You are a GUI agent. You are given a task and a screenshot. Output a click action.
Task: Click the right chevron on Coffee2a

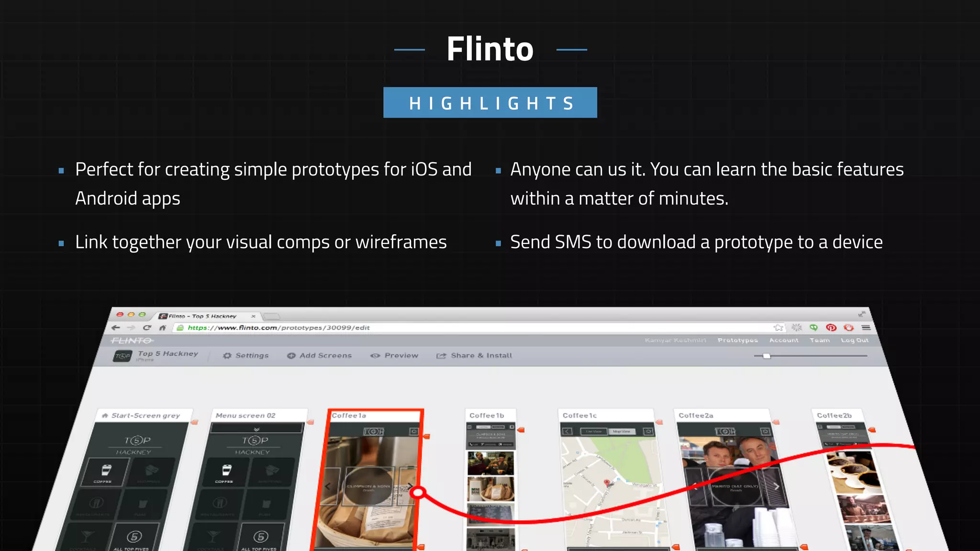(x=776, y=486)
